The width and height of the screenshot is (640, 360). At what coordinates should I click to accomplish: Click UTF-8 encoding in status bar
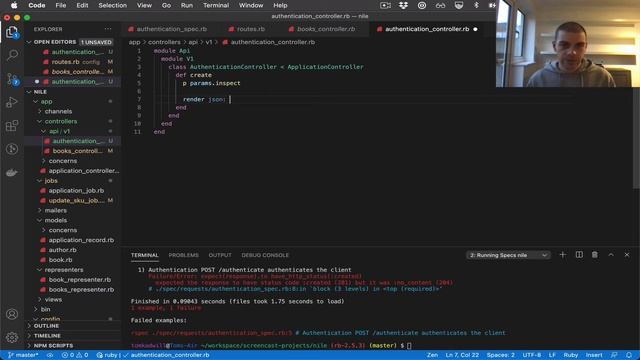tap(532, 355)
